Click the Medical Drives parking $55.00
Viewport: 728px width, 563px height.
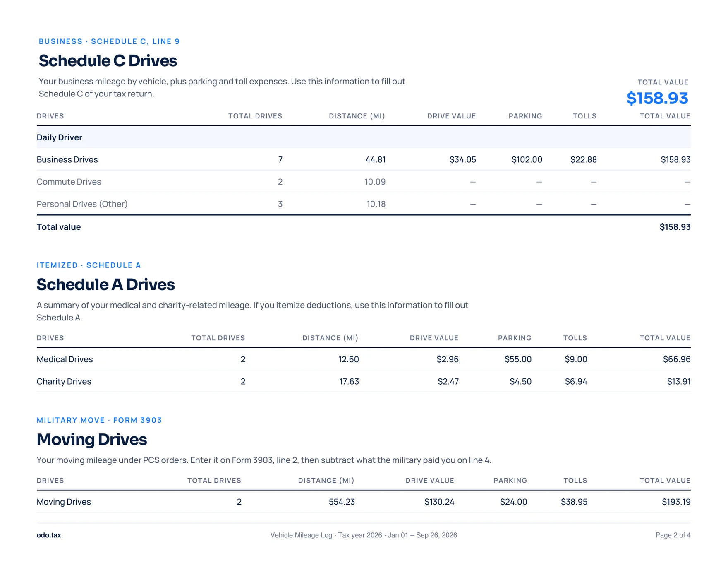[518, 359]
